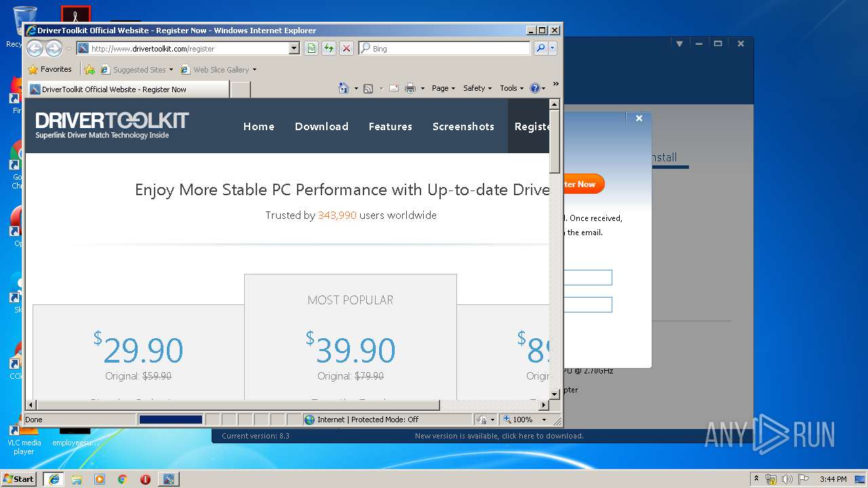This screenshot has height=488, width=868.
Task: Open RSS feeds icon in command bar
Action: tap(368, 88)
